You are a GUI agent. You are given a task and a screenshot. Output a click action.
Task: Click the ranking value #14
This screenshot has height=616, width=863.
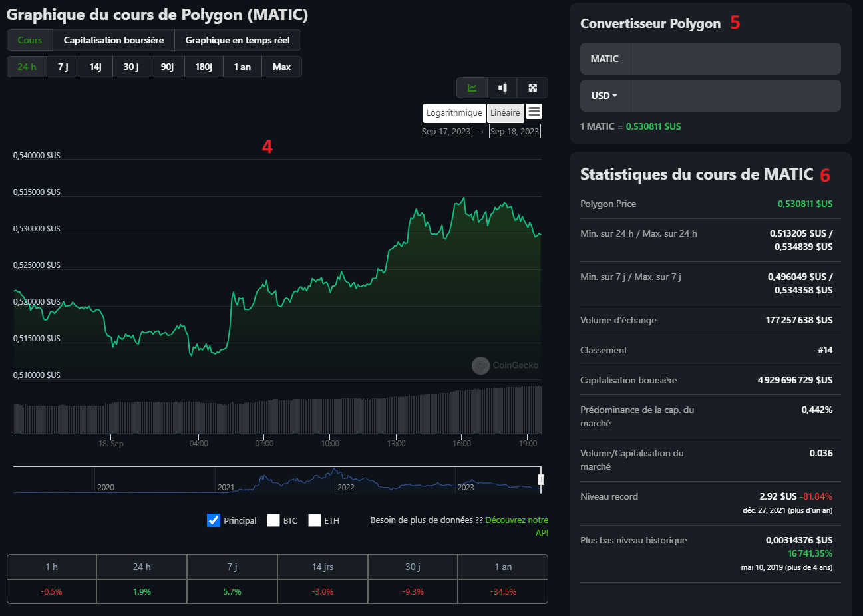pyautogui.click(x=825, y=350)
